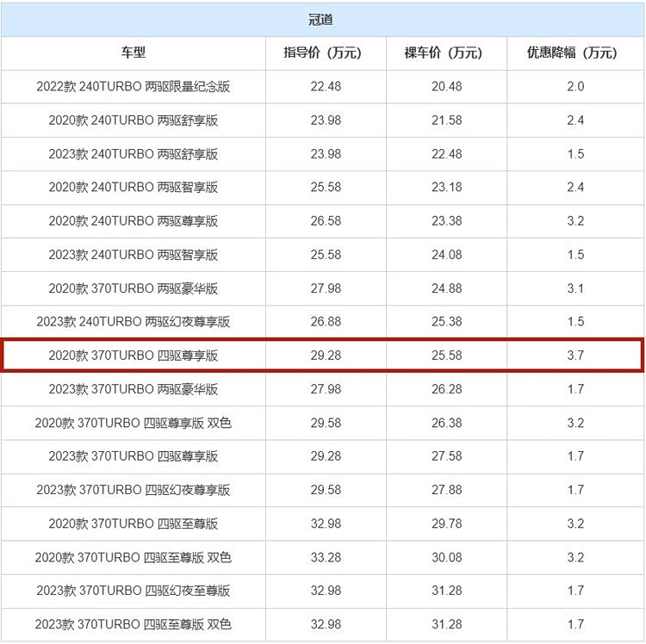Select the 2020款 240TURBO 两驱舒享版 model cell
646x644 pixels.
[133, 120]
